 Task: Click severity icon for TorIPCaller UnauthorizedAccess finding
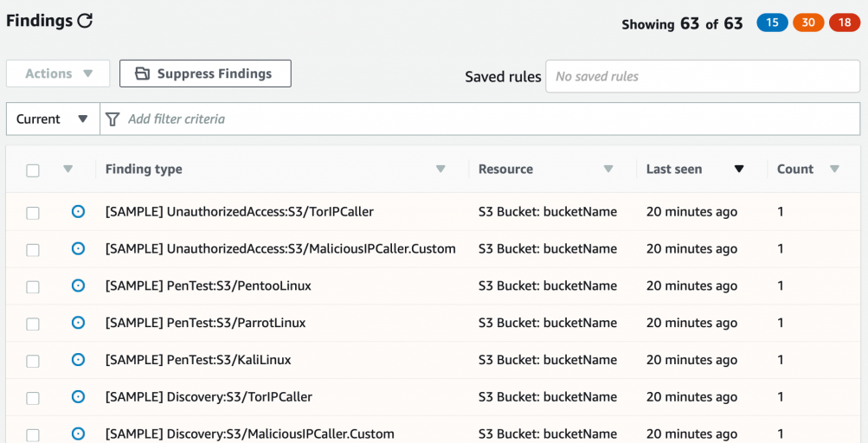[78, 211]
